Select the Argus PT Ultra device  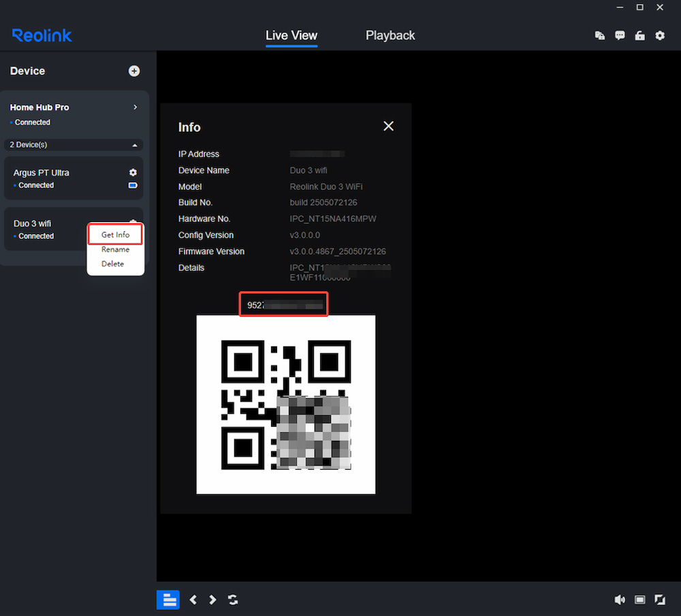tap(74, 178)
